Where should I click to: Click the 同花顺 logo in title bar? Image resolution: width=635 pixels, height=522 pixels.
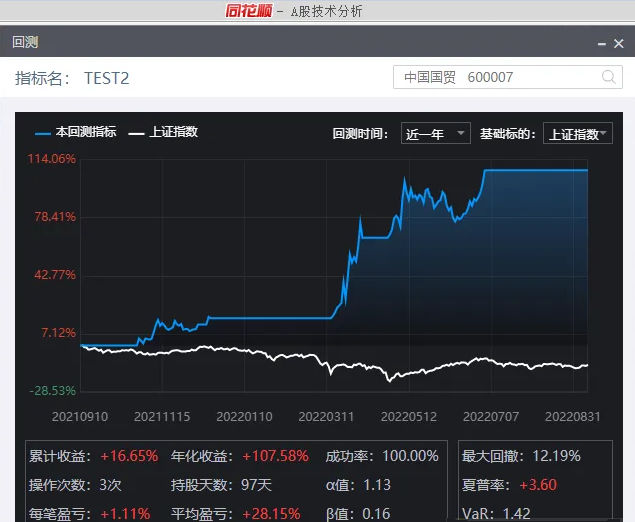coord(249,11)
